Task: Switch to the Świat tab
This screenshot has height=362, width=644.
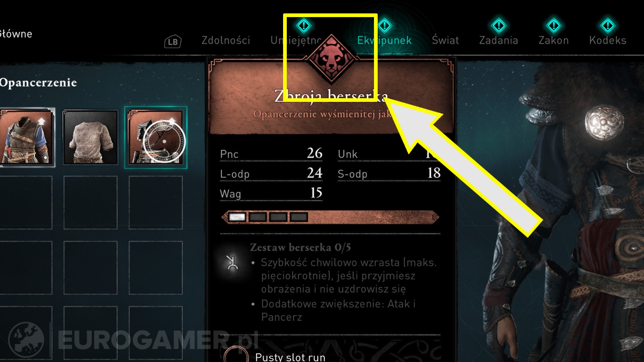Action: [445, 40]
